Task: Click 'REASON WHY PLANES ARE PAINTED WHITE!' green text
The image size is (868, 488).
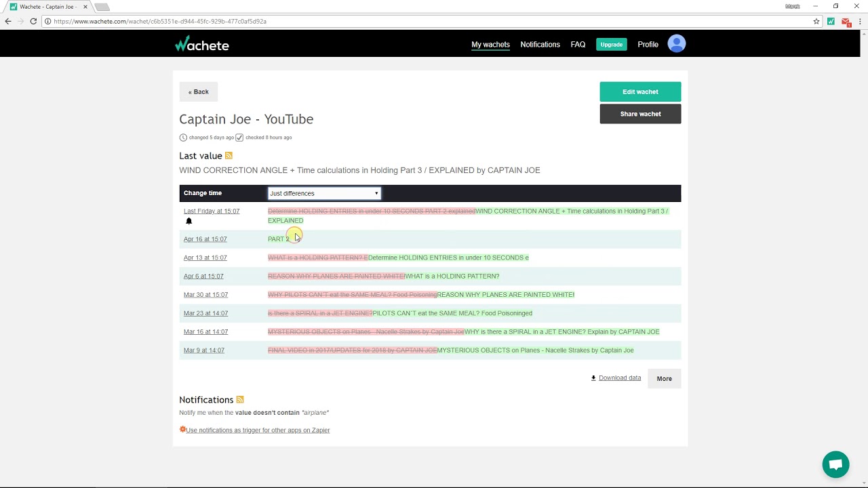Action: (506, 295)
